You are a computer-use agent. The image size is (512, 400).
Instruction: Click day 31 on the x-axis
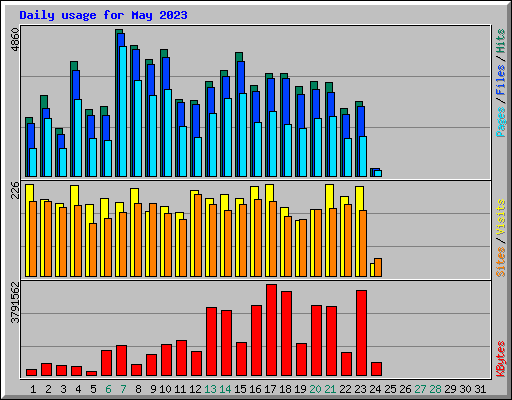(x=480, y=389)
